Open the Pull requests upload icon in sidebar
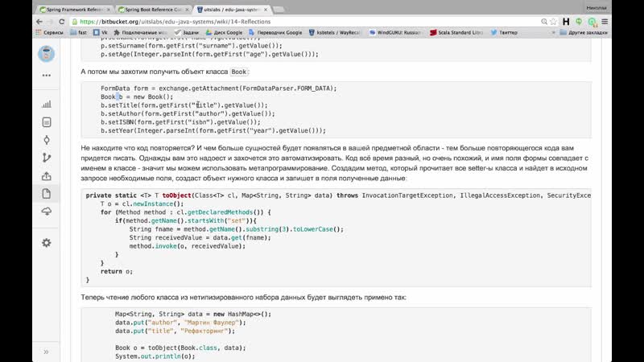Screen dimensions: 644x362 [47, 176]
